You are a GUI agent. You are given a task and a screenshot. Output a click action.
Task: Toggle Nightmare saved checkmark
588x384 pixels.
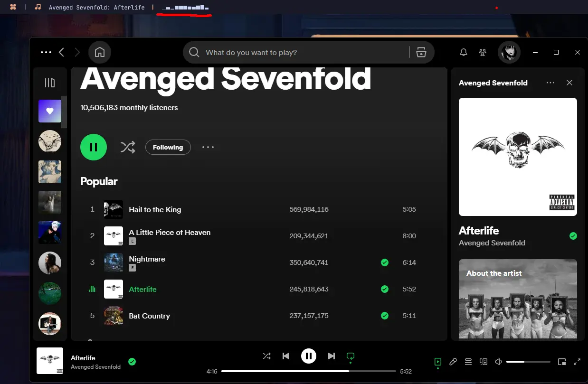click(385, 262)
